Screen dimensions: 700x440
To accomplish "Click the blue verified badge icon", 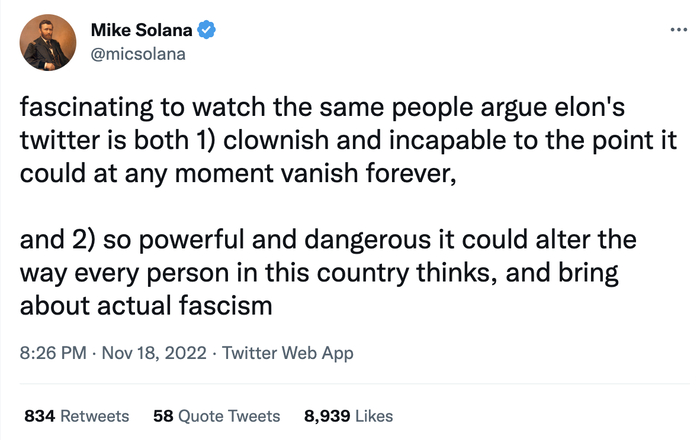I will [x=206, y=30].
